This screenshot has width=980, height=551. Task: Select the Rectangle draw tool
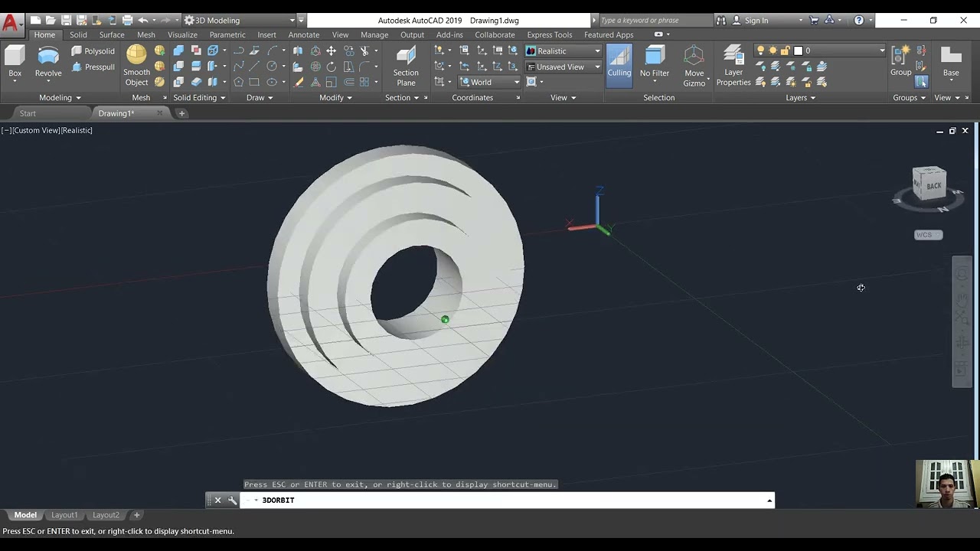point(254,82)
